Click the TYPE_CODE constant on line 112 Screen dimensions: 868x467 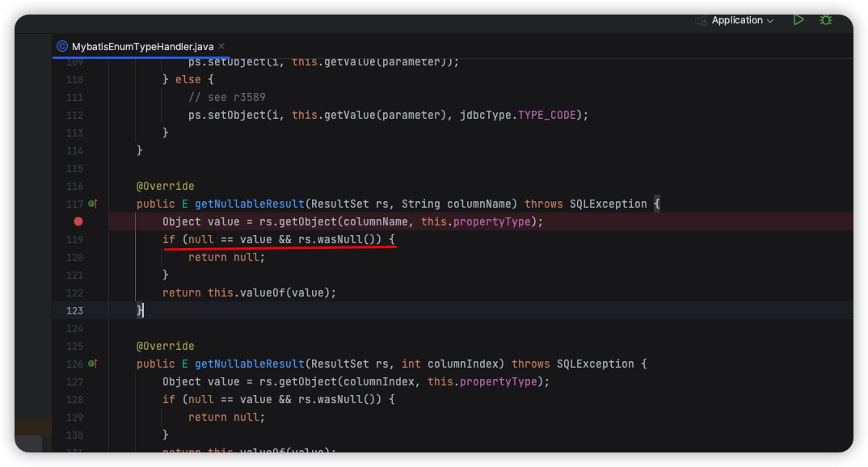click(x=547, y=115)
